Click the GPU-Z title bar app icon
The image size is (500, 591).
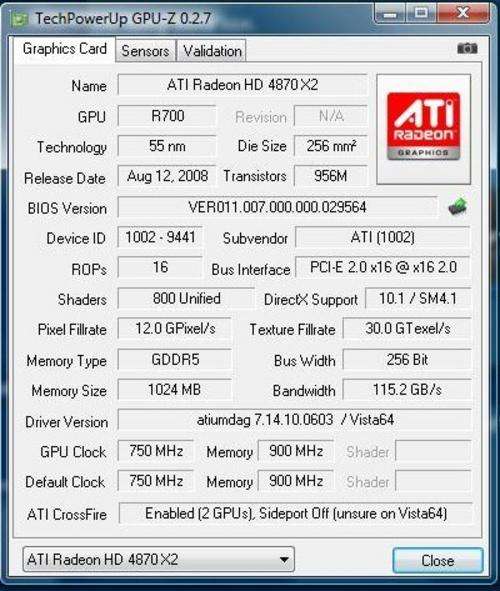click(19, 19)
